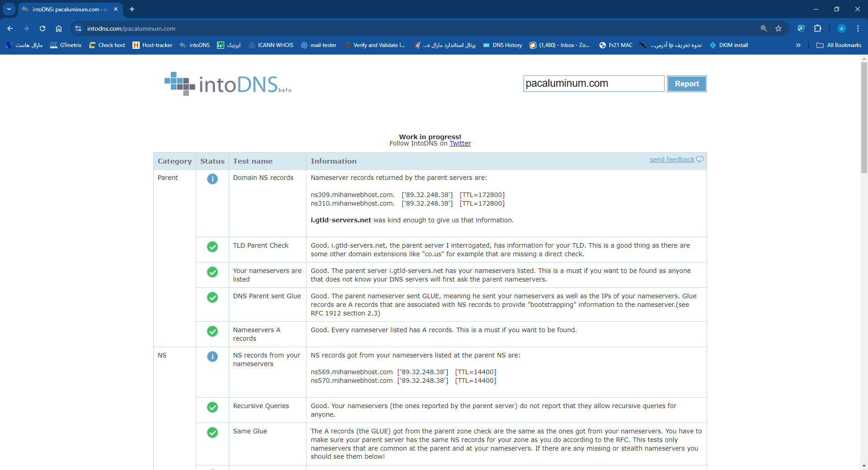Open a new browser tab
The image size is (868, 470).
pyautogui.click(x=132, y=9)
